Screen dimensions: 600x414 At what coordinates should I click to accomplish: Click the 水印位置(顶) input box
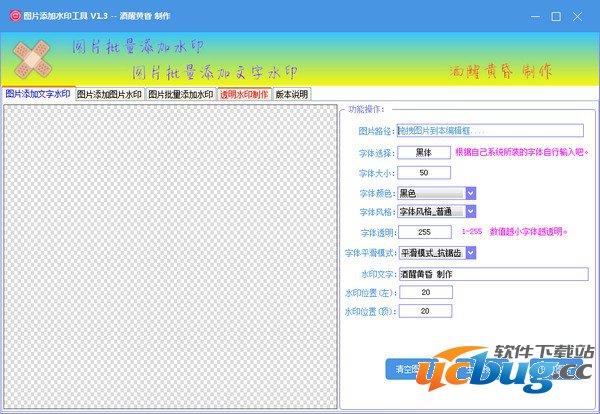click(x=424, y=311)
